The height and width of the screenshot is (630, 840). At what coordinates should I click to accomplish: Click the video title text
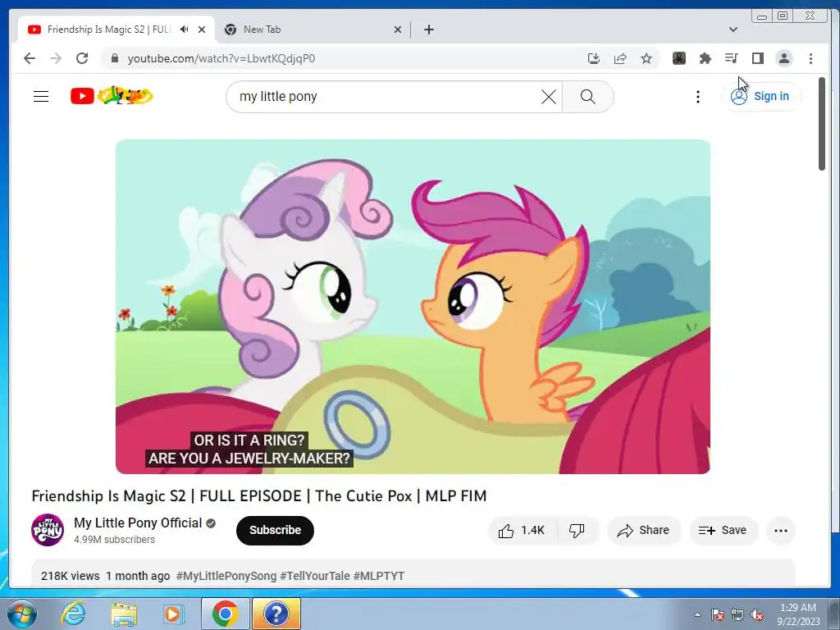coord(259,496)
